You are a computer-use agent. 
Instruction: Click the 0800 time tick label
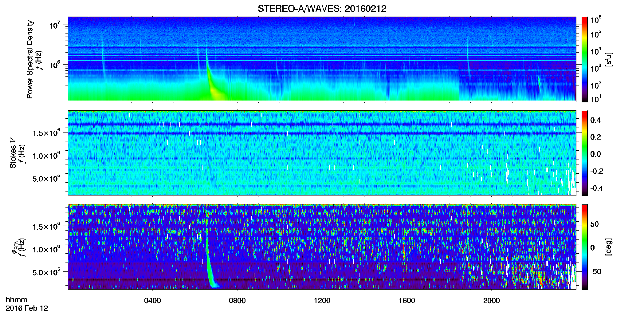[237, 300]
